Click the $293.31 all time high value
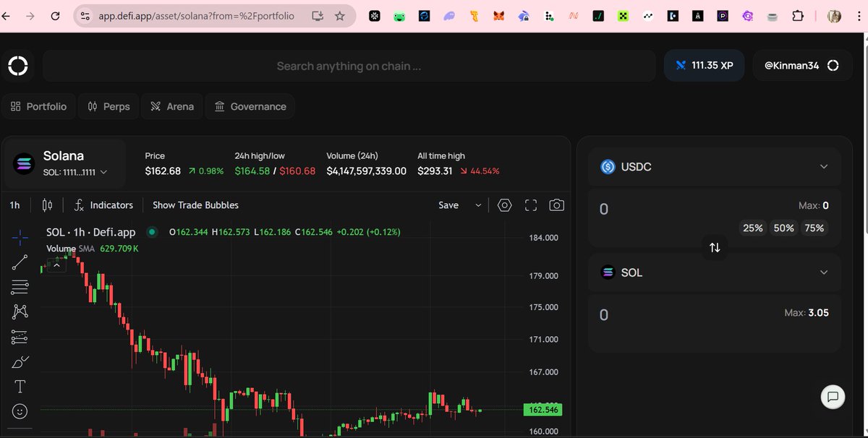 (435, 171)
